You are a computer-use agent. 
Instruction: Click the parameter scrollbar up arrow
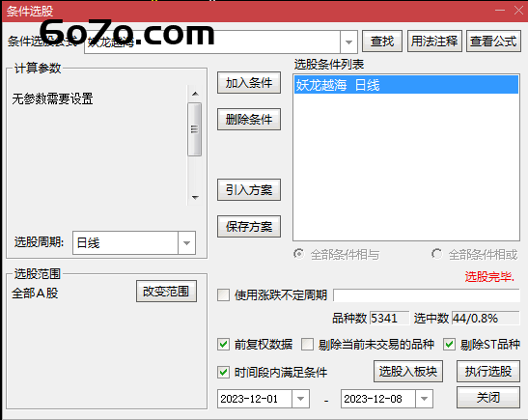point(195,94)
